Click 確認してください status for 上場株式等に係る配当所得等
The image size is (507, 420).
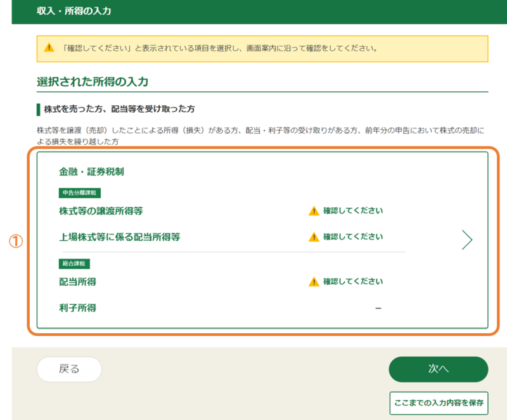pos(353,237)
